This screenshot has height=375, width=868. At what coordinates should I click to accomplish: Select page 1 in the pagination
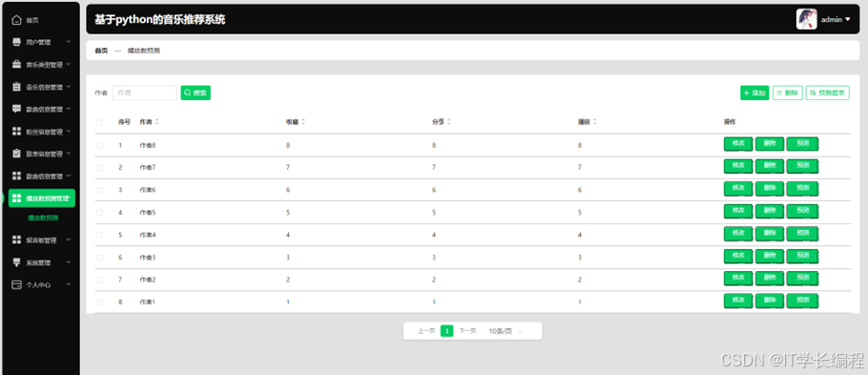[x=446, y=331]
